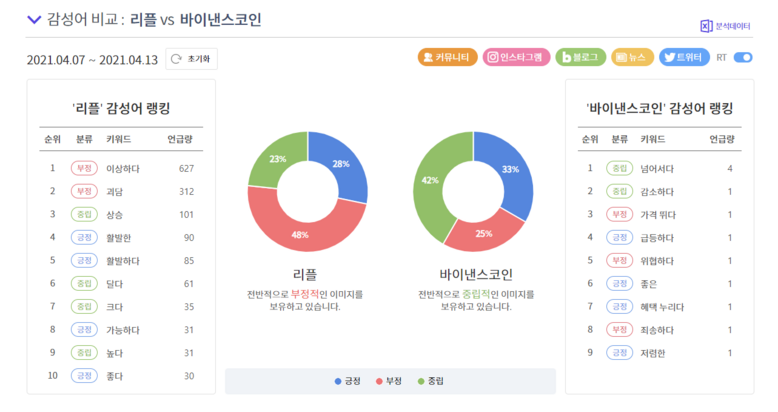This screenshot has height=412, width=778.
Task: Collapse the 감성어 비교 section chevron
Action: coord(34,20)
